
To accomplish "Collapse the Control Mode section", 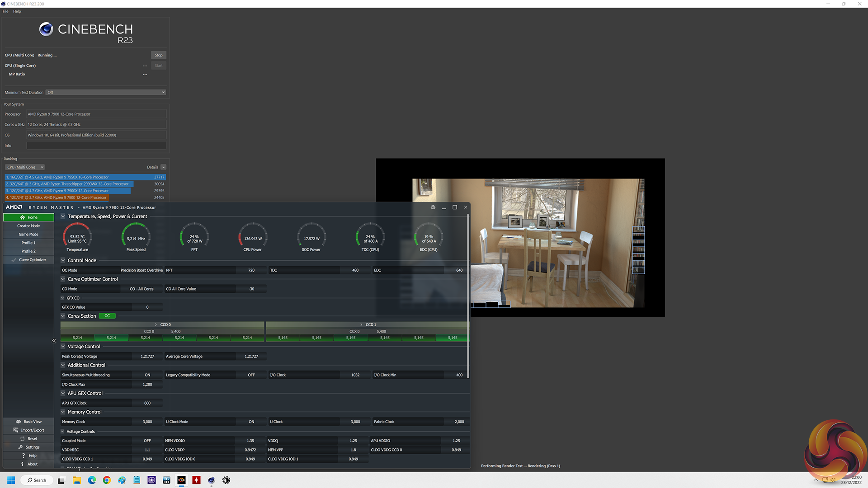I will tap(63, 260).
